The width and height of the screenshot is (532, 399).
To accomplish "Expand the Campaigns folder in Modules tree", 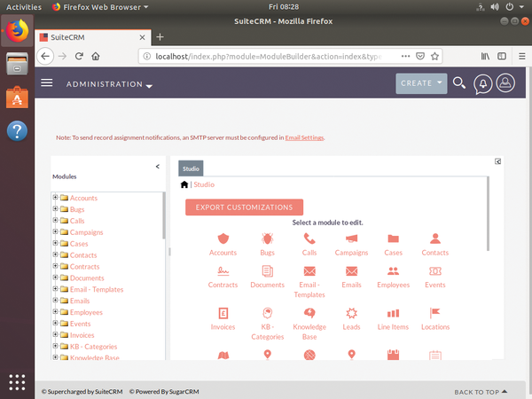I will 55,231.
